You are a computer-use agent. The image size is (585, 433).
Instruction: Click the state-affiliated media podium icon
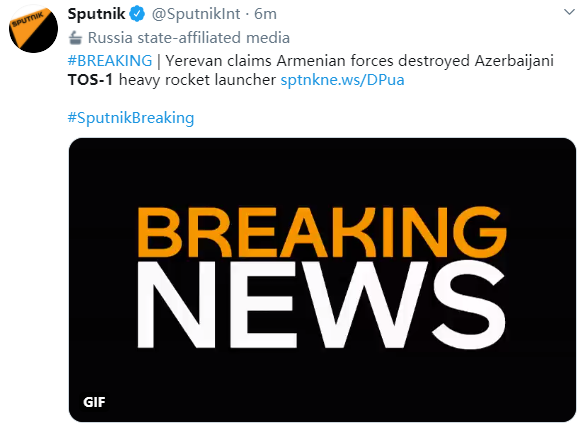(x=75, y=38)
